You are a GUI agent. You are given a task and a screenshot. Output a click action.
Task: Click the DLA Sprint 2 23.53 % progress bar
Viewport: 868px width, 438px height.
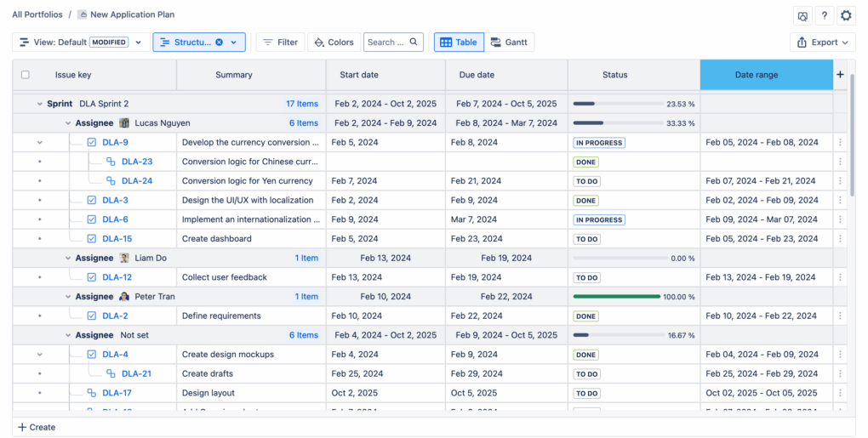point(619,104)
